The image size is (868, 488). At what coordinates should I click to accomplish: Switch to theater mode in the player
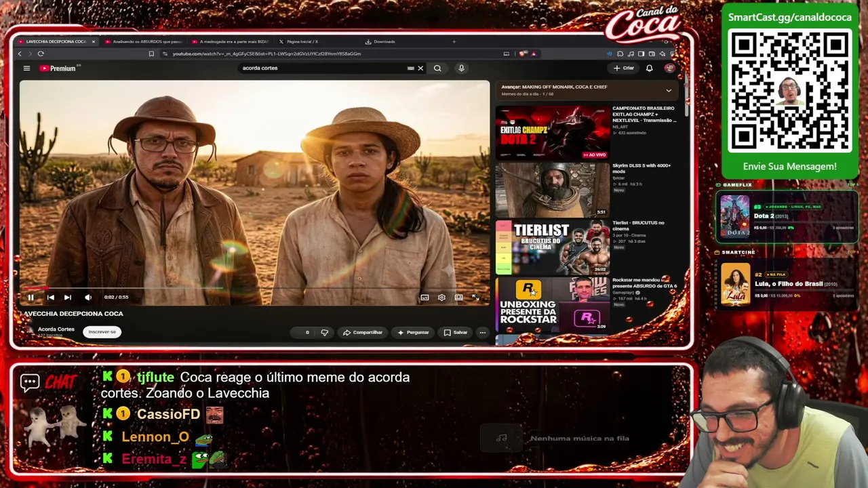pyautogui.click(x=458, y=298)
